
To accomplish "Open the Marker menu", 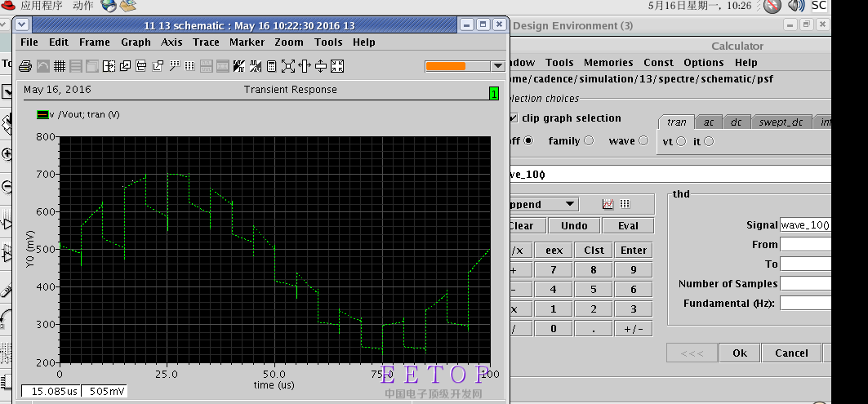I will (247, 42).
